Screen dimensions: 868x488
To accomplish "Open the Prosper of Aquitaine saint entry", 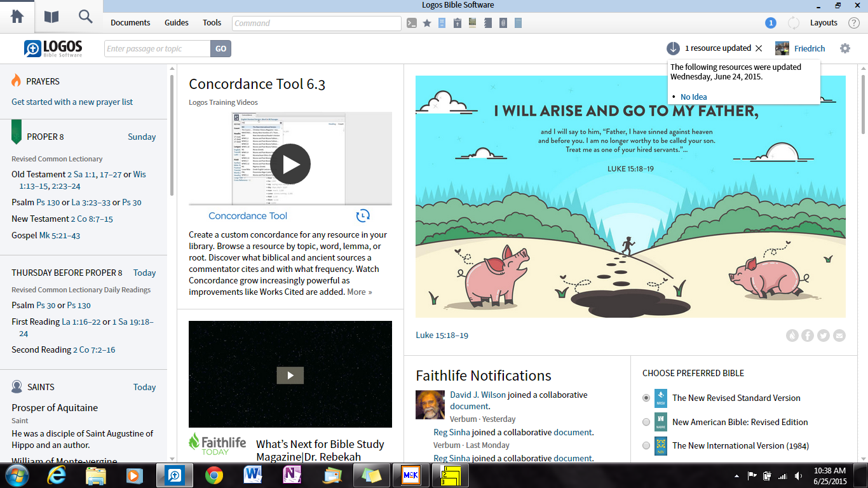I will (55, 408).
